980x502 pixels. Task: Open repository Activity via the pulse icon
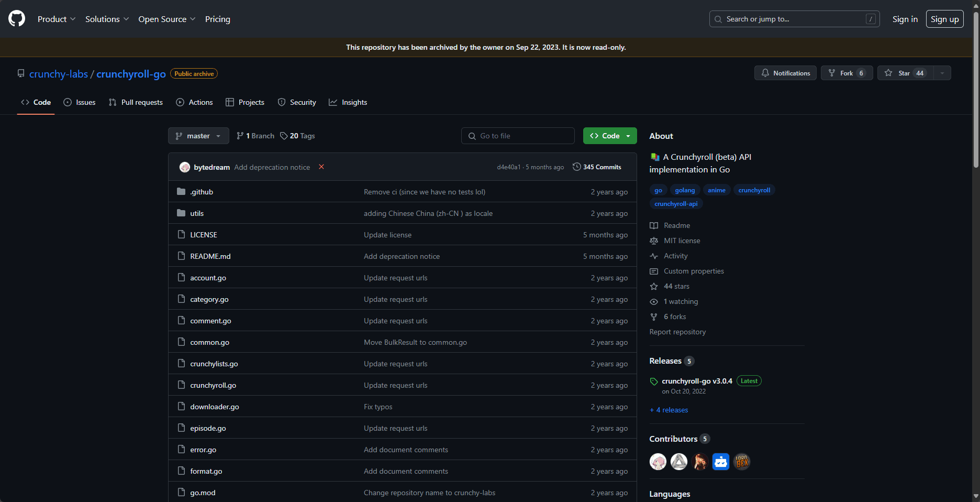click(x=653, y=256)
